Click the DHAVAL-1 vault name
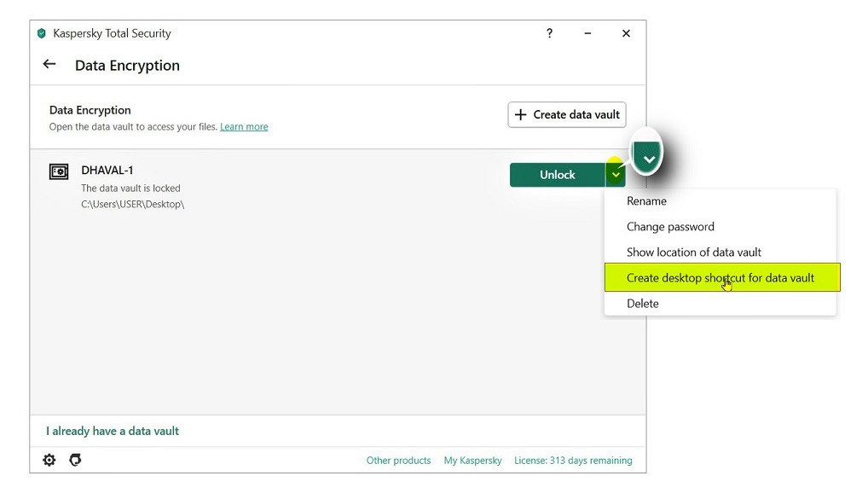 click(x=107, y=170)
